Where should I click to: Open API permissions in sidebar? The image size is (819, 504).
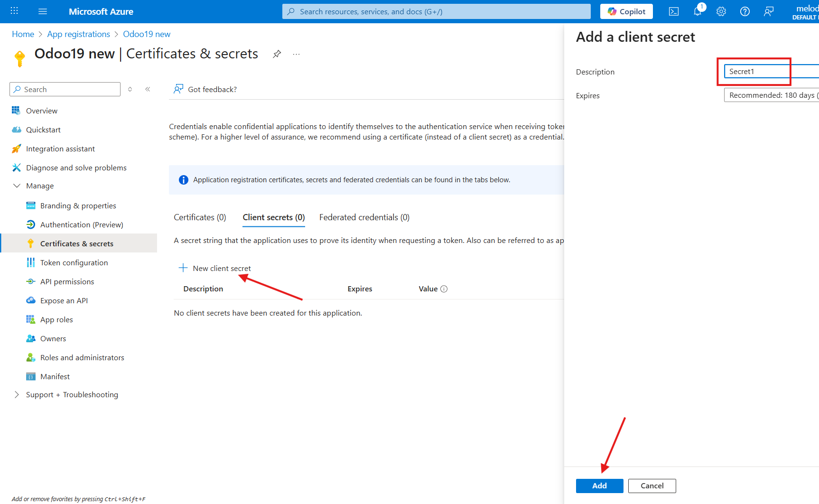(67, 282)
